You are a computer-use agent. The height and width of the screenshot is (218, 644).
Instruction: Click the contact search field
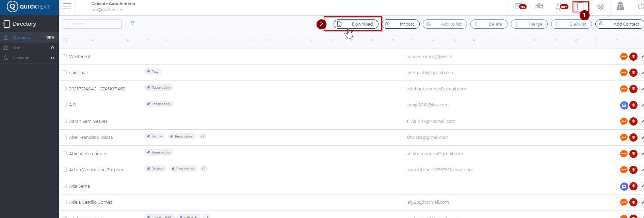click(92, 24)
